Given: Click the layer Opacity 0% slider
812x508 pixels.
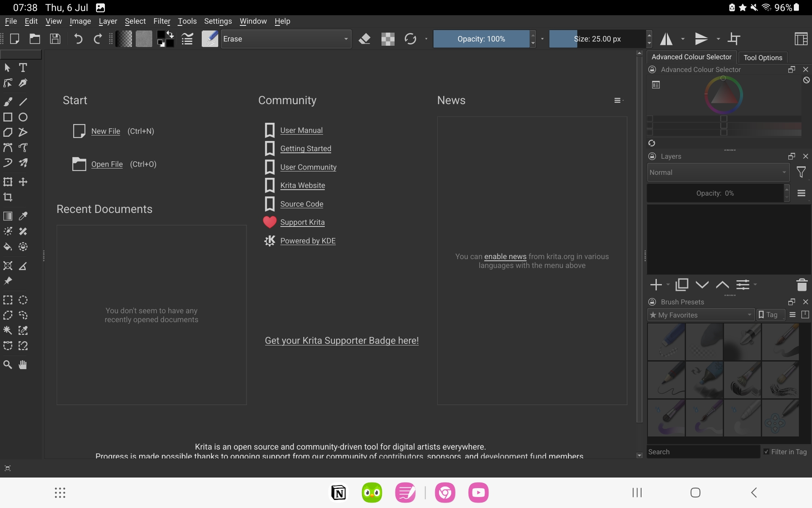Looking at the screenshot, I should click(x=715, y=193).
